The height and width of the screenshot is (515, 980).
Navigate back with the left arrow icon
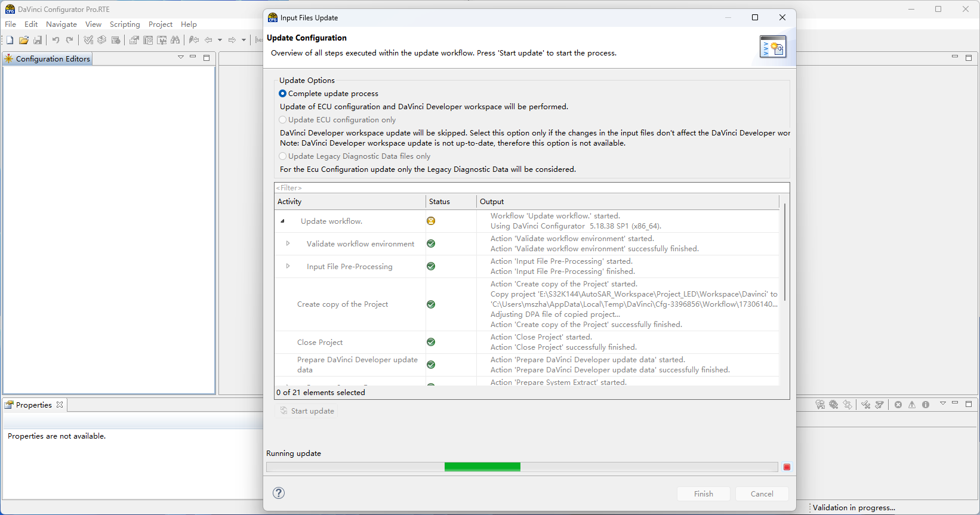pos(208,40)
